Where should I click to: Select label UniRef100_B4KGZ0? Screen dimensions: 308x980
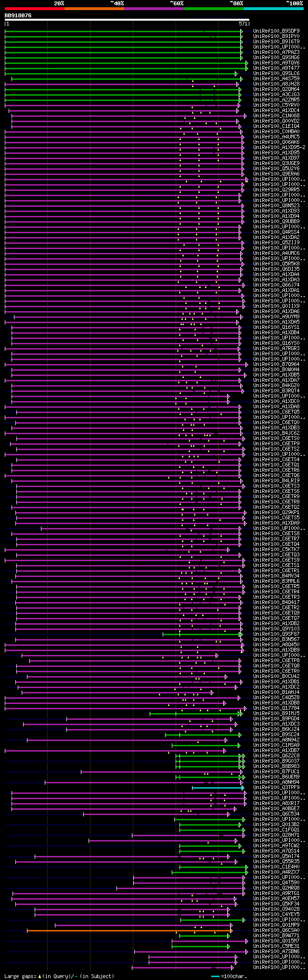pos(276,385)
